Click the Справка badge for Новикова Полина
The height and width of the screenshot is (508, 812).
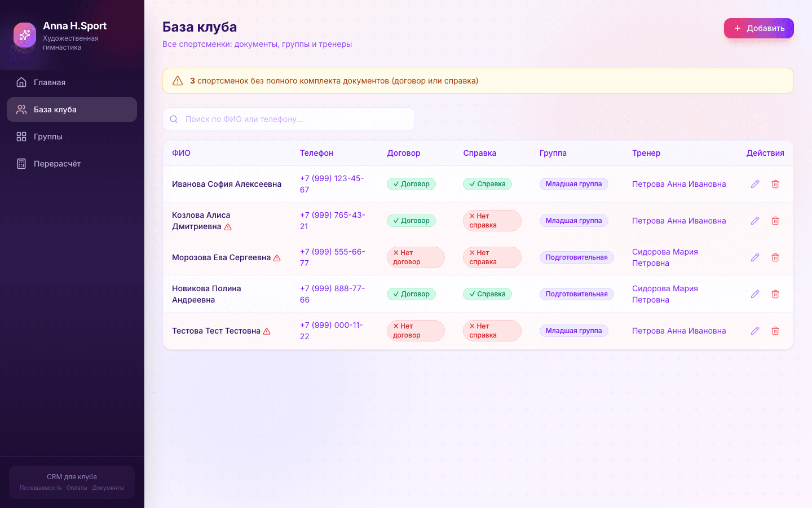click(x=487, y=294)
